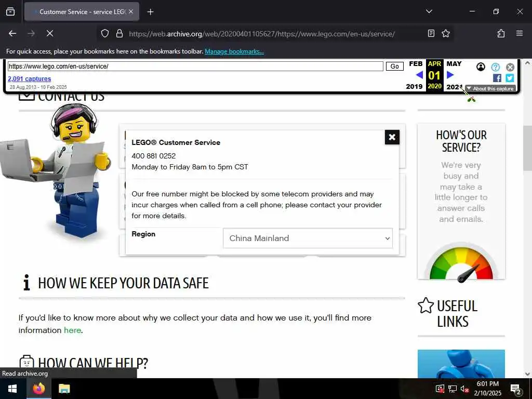Go back to the previous page
The image size is (532, 399).
12,33
